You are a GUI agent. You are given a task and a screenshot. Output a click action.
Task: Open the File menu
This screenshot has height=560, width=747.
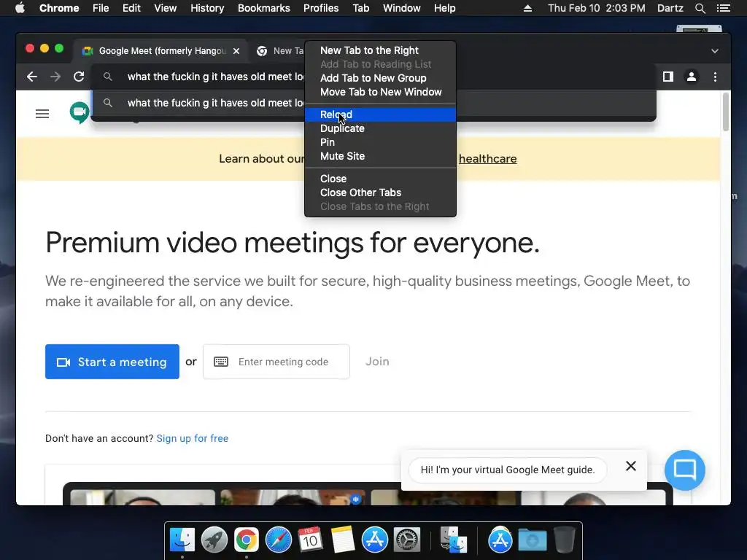(x=101, y=8)
